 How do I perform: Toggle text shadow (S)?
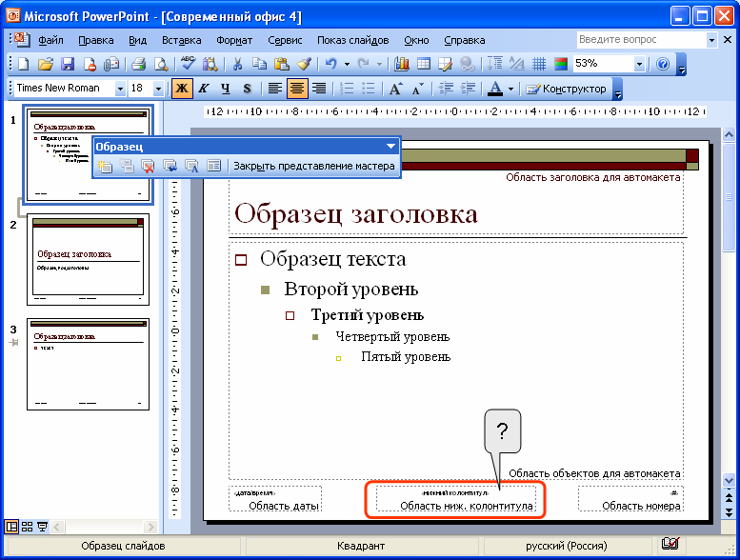tap(248, 89)
